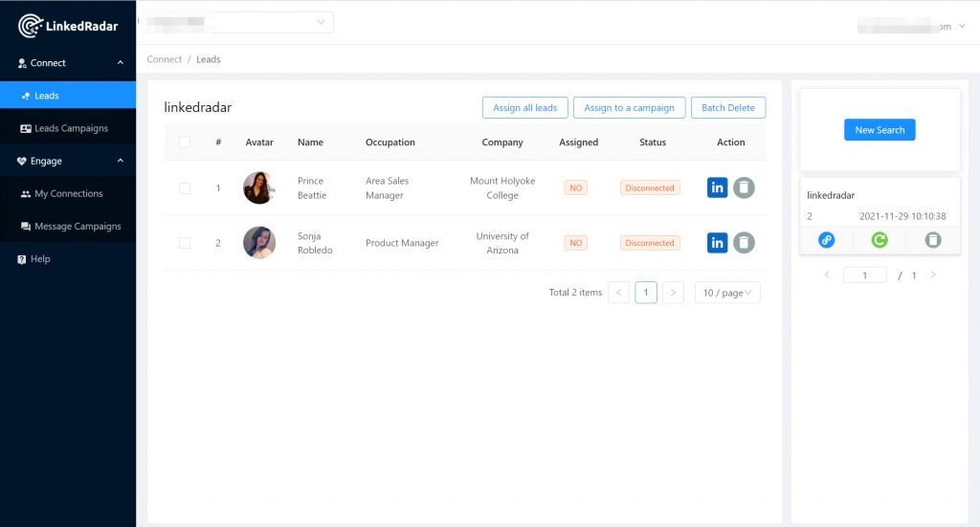Open LinkedIn profile for Prince Beattie
The image size is (980, 527).
pyautogui.click(x=717, y=187)
